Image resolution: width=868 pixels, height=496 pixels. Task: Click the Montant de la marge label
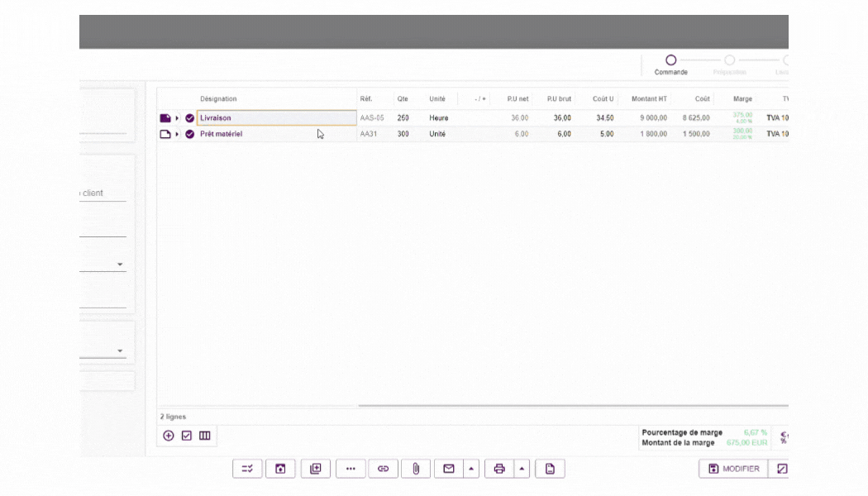(678, 443)
